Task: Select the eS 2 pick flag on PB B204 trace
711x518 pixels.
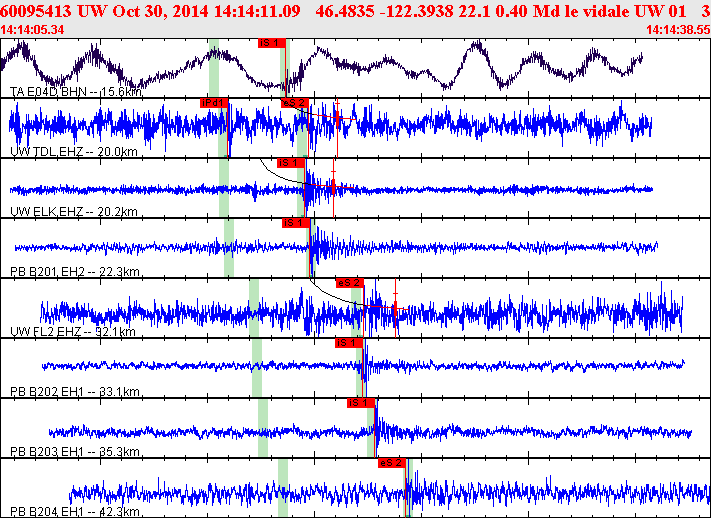Action: tap(392, 463)
